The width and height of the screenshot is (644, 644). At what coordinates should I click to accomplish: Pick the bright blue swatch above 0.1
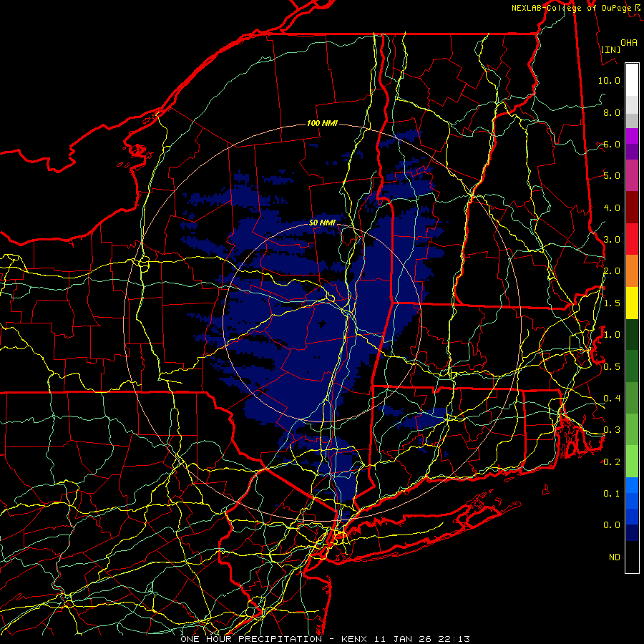coord(632,485)
